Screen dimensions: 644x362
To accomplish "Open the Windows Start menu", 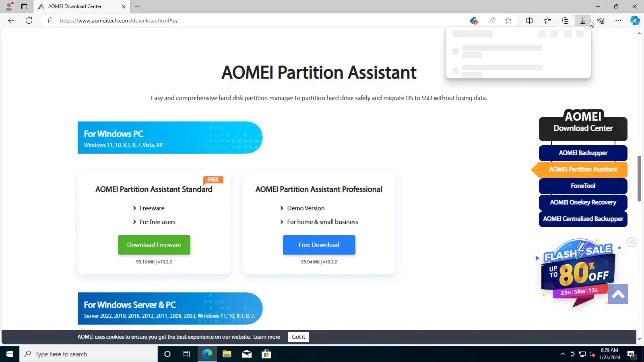I will tap(10, 354).
